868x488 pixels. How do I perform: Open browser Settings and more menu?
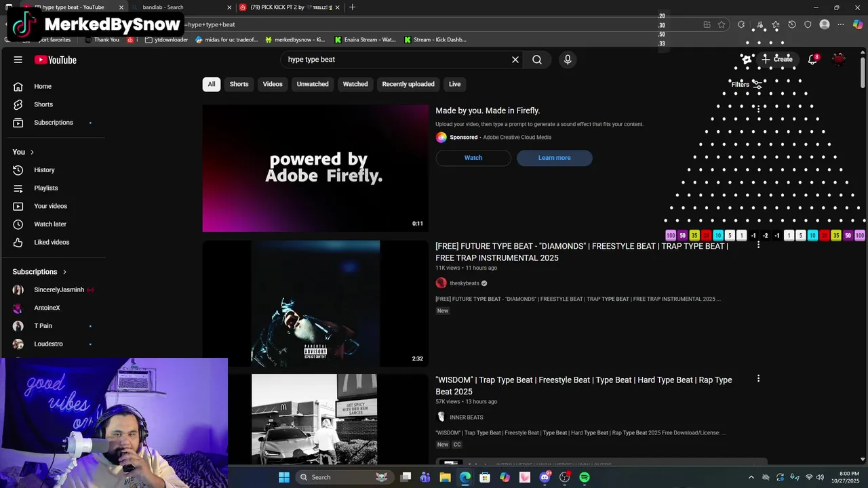point(841,24)
